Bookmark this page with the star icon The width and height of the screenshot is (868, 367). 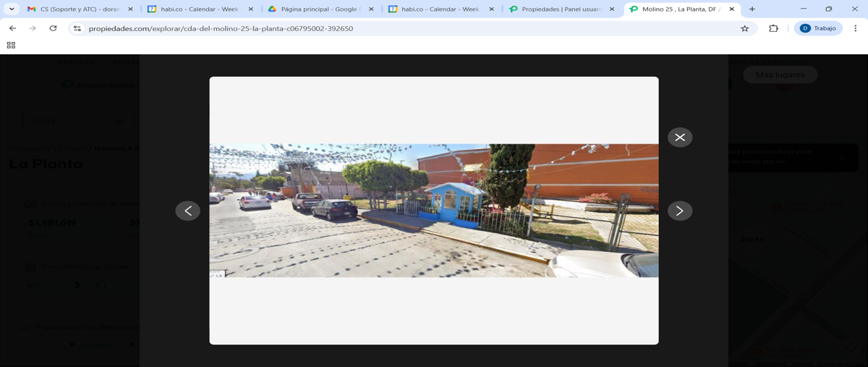point(745,28)
